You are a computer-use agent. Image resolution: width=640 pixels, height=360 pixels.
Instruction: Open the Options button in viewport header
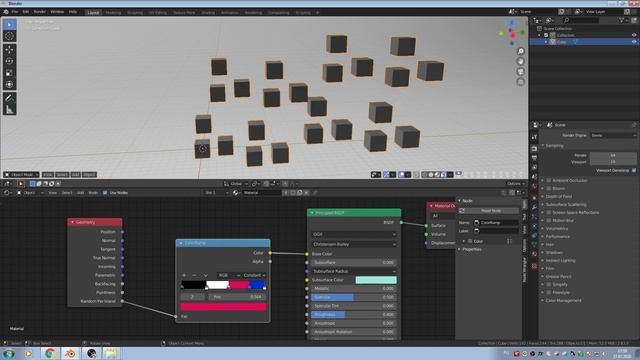point(516,184)
